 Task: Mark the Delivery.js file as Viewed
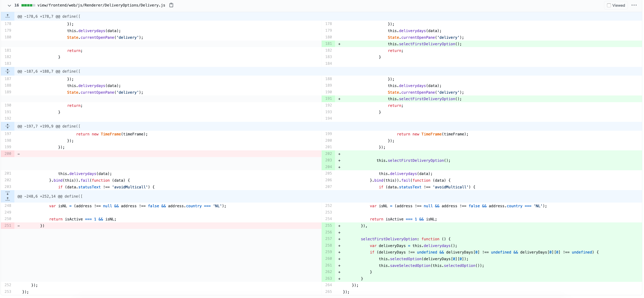coord(609,5)
